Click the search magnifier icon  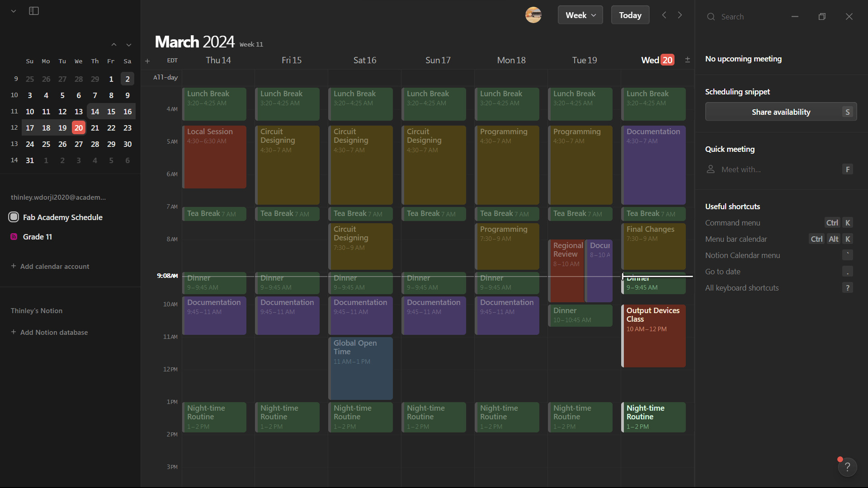(x=711, y=17)
